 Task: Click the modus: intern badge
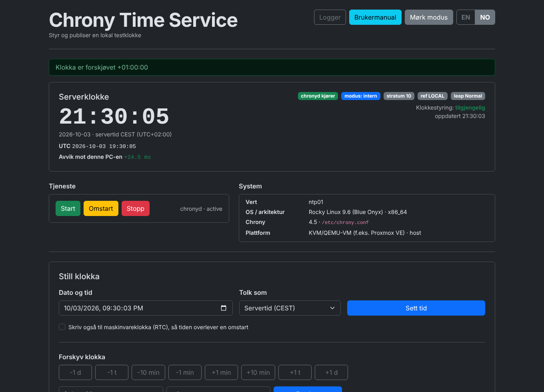click(x=361, y=96)
